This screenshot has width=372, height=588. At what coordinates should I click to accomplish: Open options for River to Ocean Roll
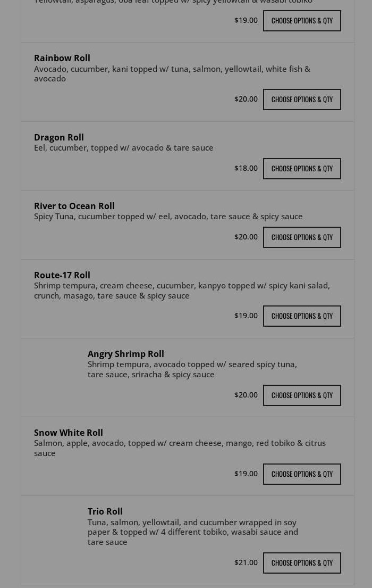pyautogui.click(x=302, y=237)
